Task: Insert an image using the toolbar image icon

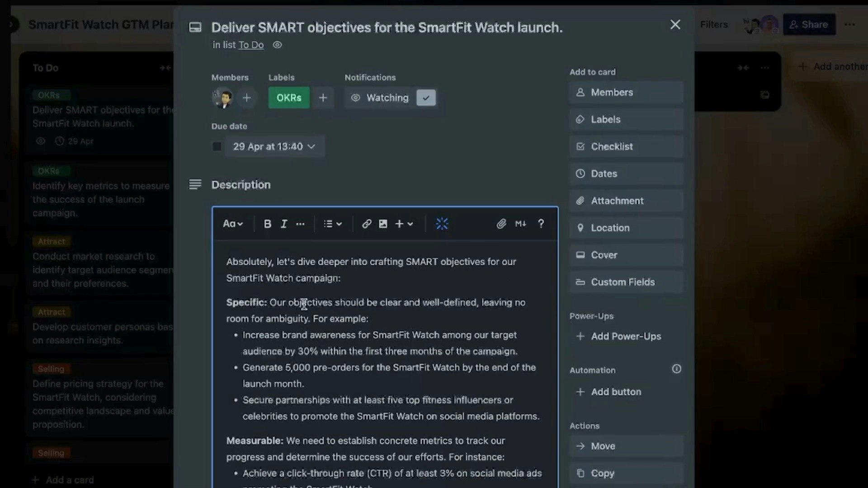Action: click(383, 224)
